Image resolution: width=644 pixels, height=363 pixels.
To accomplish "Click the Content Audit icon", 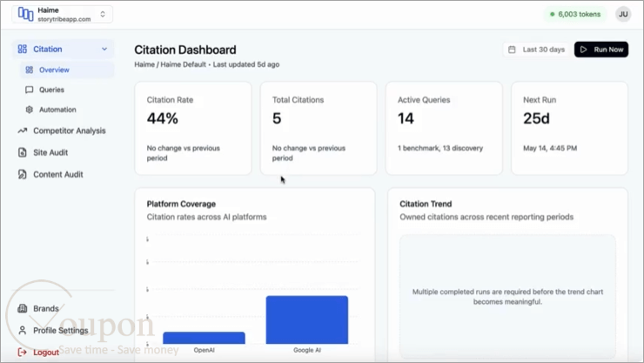I will (22, 174).
